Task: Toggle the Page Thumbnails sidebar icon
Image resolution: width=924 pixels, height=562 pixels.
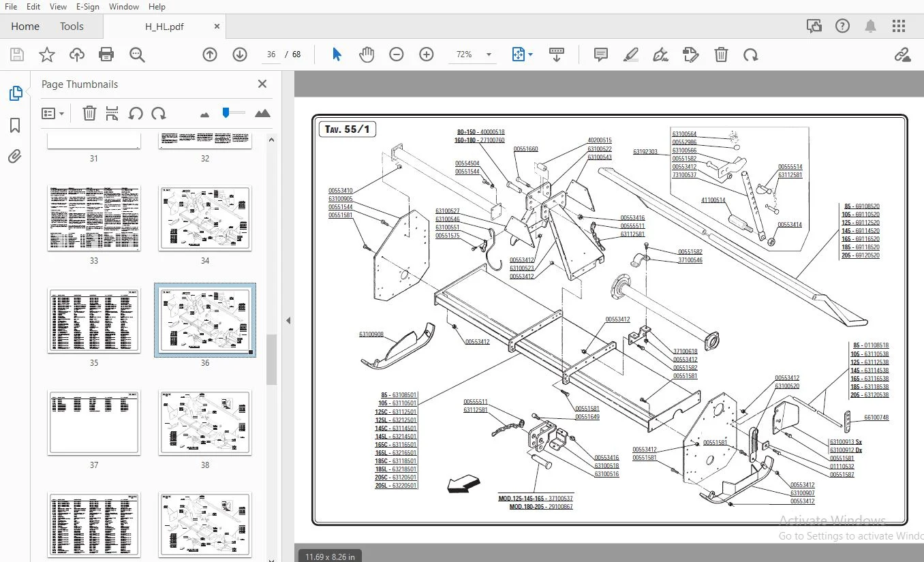Action: 15,93
